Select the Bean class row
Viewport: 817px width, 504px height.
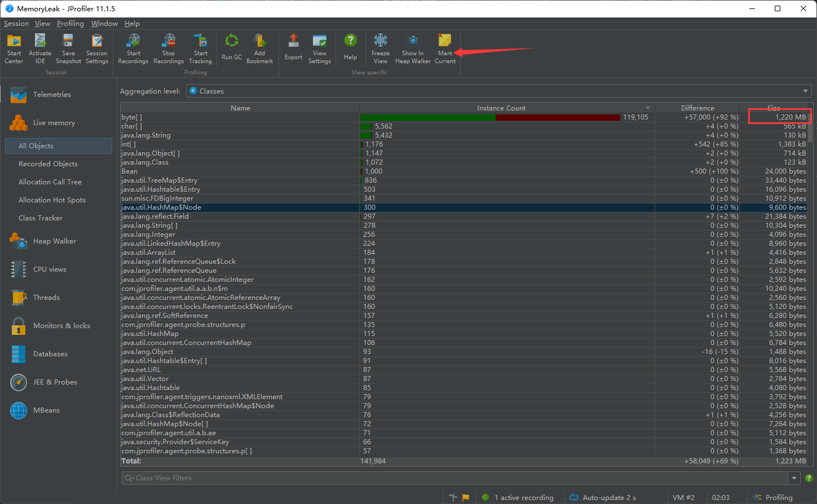(x=463, y=171)
